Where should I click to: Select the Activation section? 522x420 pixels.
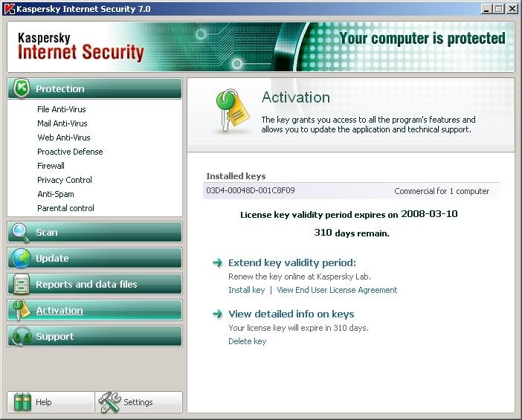[94, 310]
